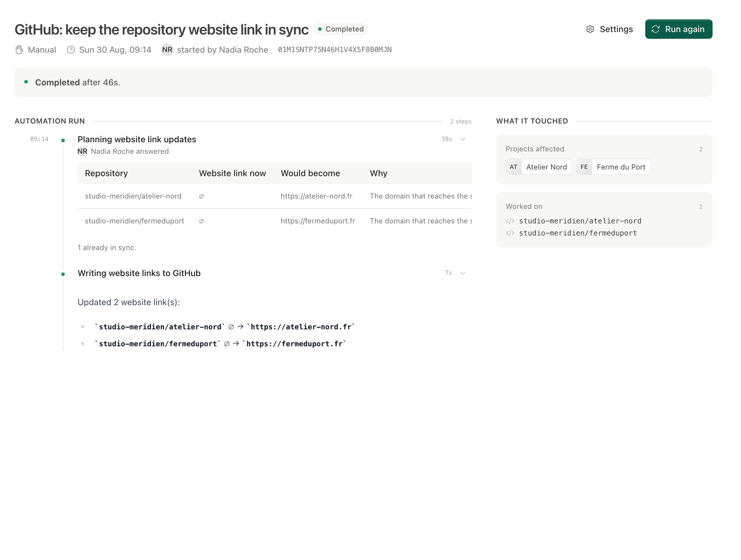Click the Settings gear icon

[590, 29]
